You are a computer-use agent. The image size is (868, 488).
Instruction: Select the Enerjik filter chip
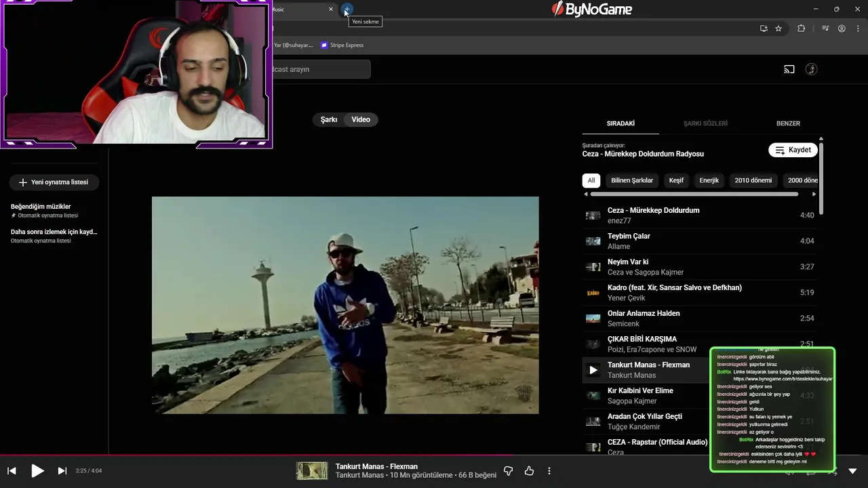click(709, 180)
